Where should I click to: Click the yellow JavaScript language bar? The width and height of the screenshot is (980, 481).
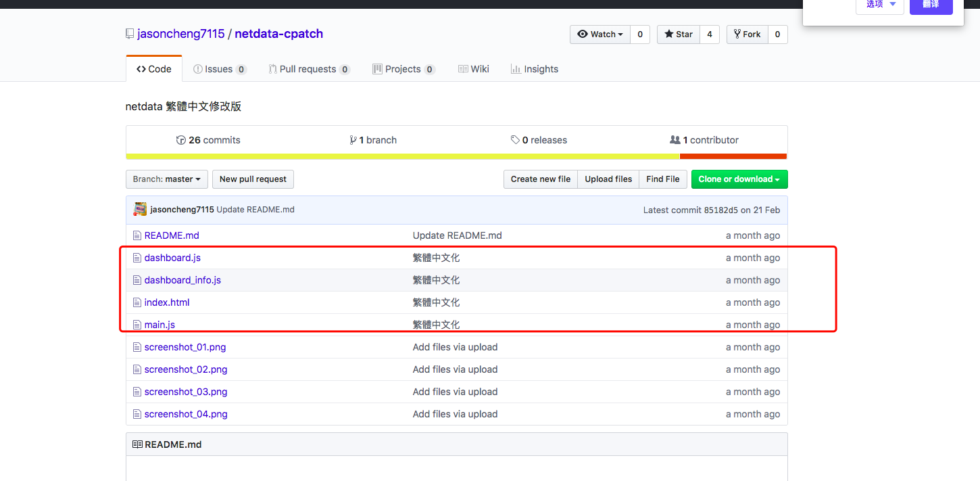click(403, 156)
